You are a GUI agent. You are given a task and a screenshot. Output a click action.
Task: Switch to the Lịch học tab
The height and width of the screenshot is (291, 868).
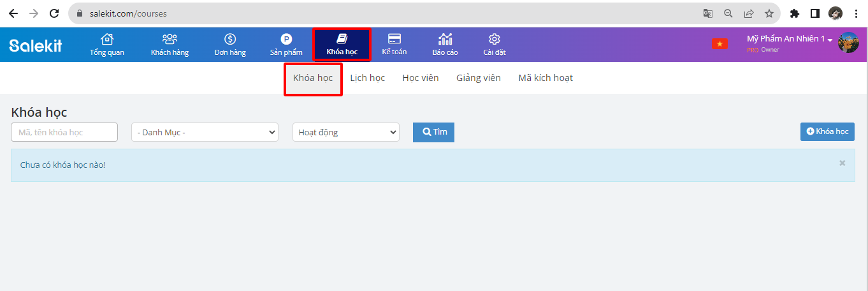pos(367,78)
